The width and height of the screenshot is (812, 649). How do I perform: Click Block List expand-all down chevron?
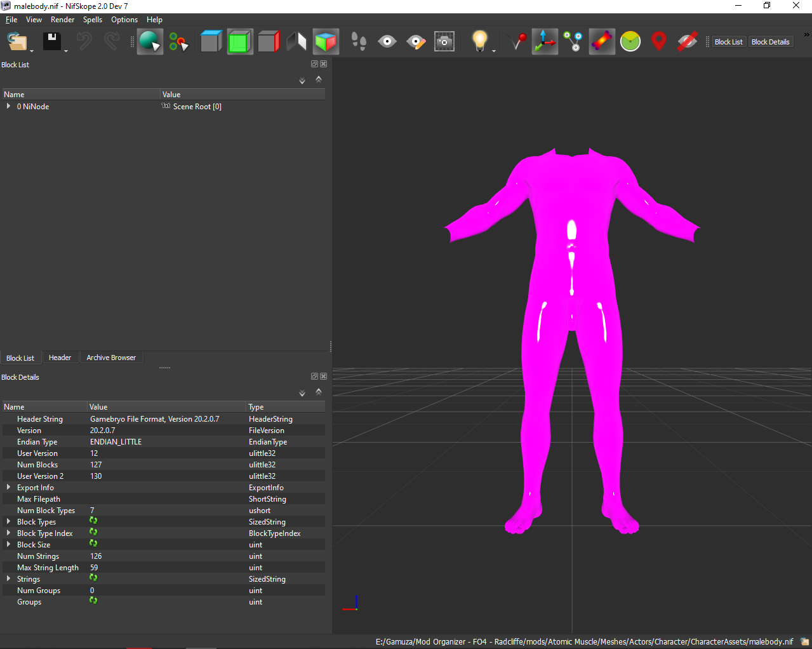(302, 81)
